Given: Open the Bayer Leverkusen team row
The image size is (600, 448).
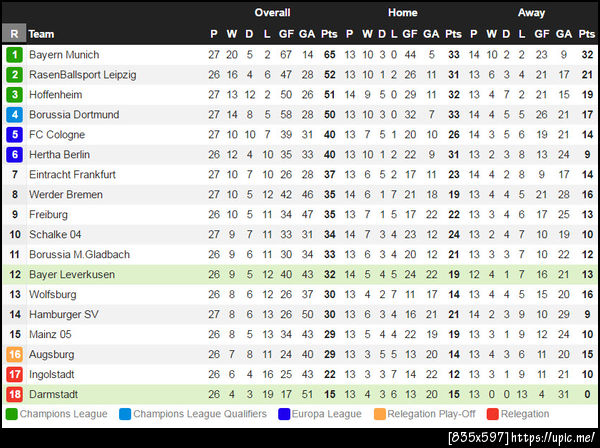Looking at the screenshot, I should [x=71, y=275].
